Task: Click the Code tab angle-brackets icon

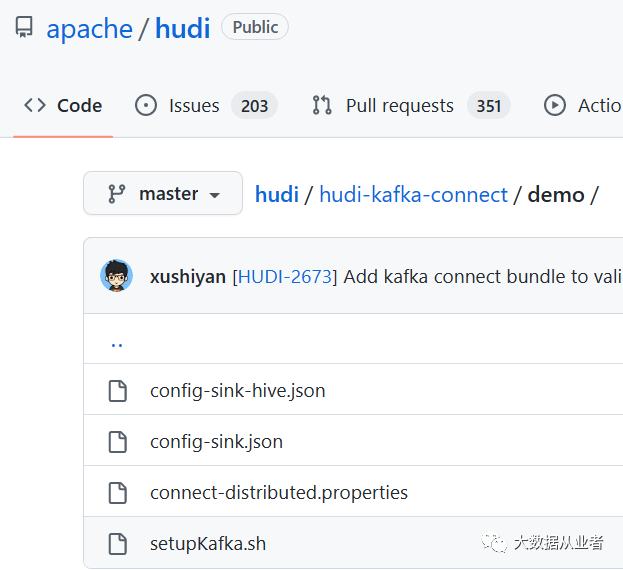Action: coord(35,106)
